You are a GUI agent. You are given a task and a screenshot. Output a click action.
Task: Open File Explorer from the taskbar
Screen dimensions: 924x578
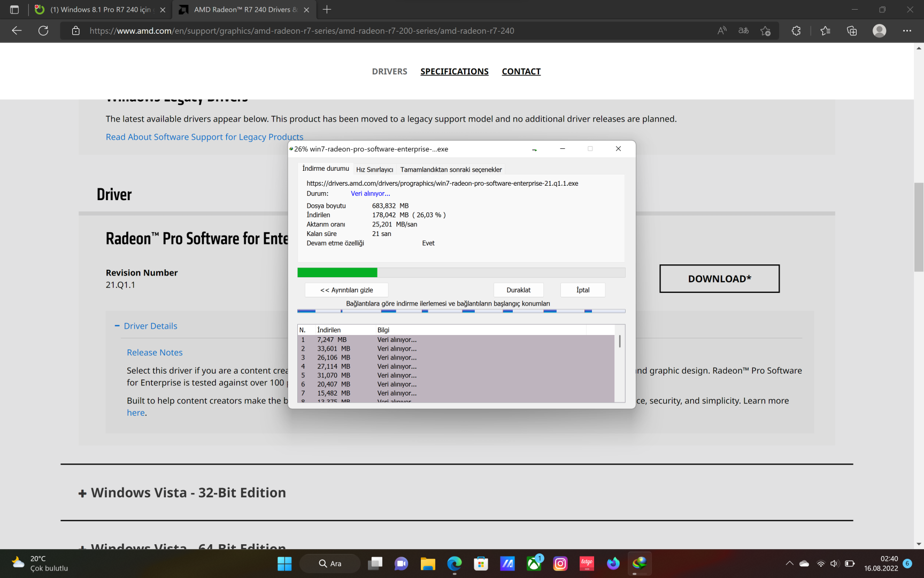(x=428, y=564)
